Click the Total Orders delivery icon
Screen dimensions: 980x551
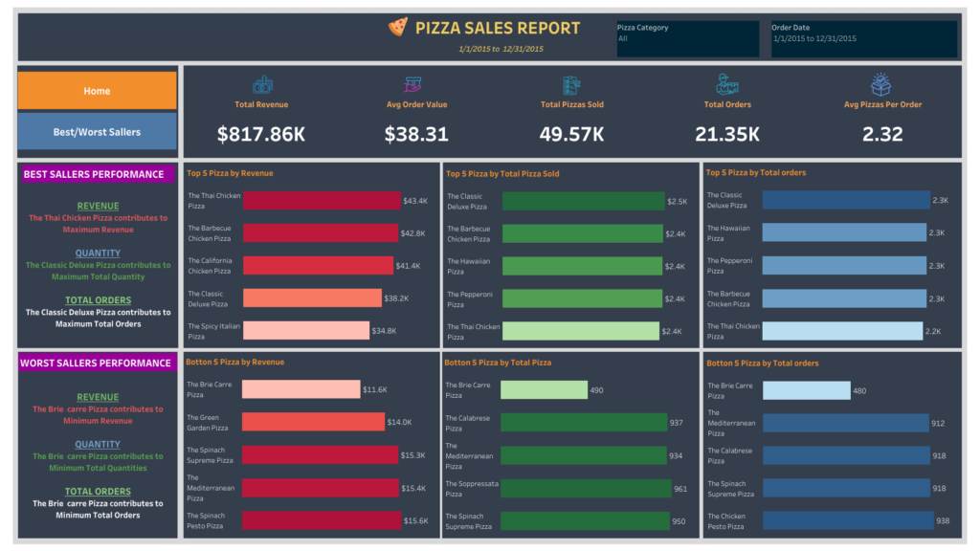pos(727,85)
